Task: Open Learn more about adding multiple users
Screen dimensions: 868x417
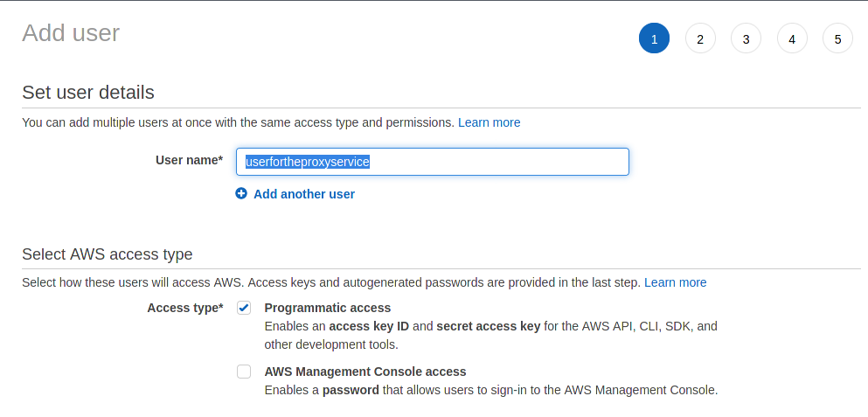Action: click(489, 122)
